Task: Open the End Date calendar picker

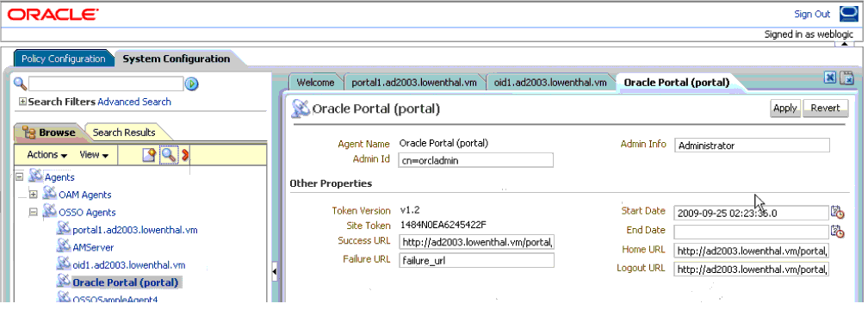Action: [837, 232]
